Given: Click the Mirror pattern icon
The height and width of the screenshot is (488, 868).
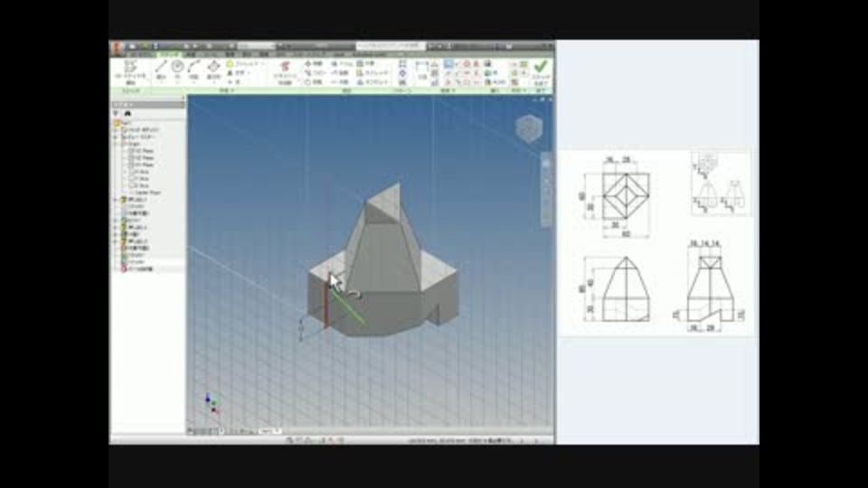Looking at the screenshot, I should point(402,82).
